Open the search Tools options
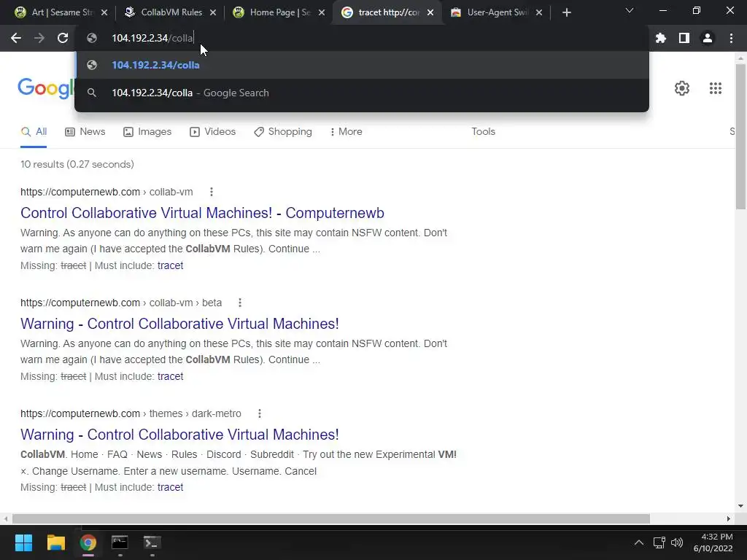This screenshot has width=747, height=560. point(483,131)
